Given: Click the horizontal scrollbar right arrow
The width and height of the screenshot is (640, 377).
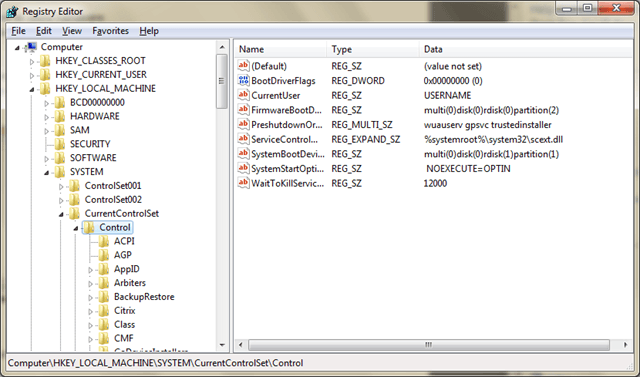Looking at the screenshot, I should pos(625,345).
